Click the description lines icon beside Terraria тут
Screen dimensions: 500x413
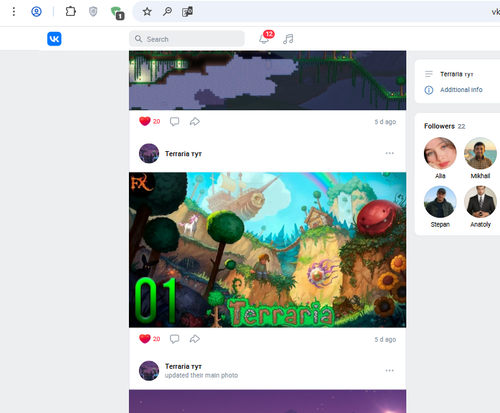[429, 74]
